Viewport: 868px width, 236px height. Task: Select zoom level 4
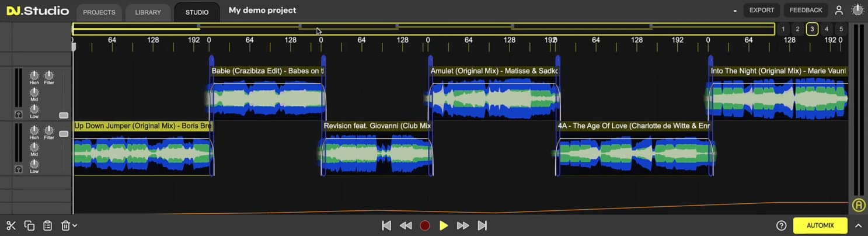coord(827,29)
